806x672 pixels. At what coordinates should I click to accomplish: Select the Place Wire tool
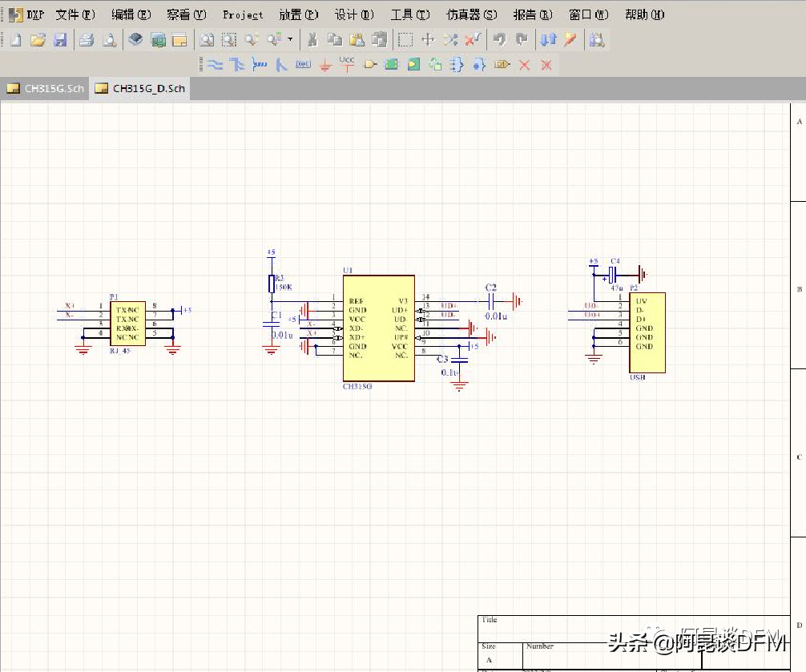tap(215, 65)
